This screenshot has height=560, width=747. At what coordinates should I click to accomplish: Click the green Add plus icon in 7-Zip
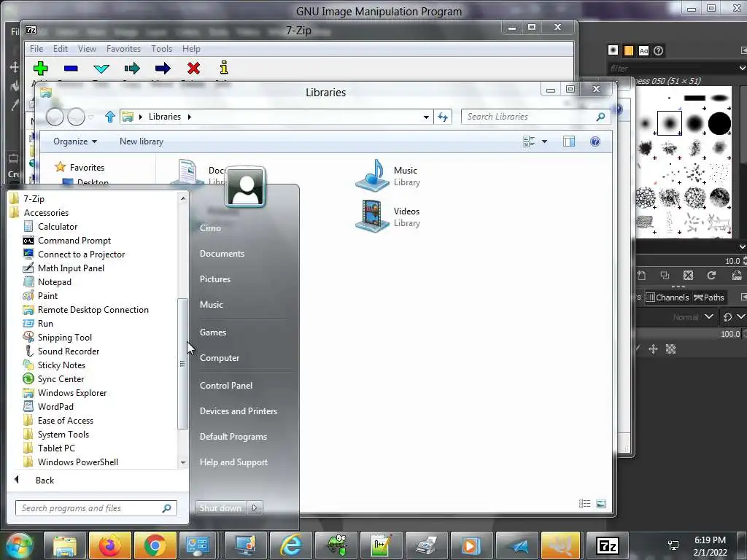[41, 68]
